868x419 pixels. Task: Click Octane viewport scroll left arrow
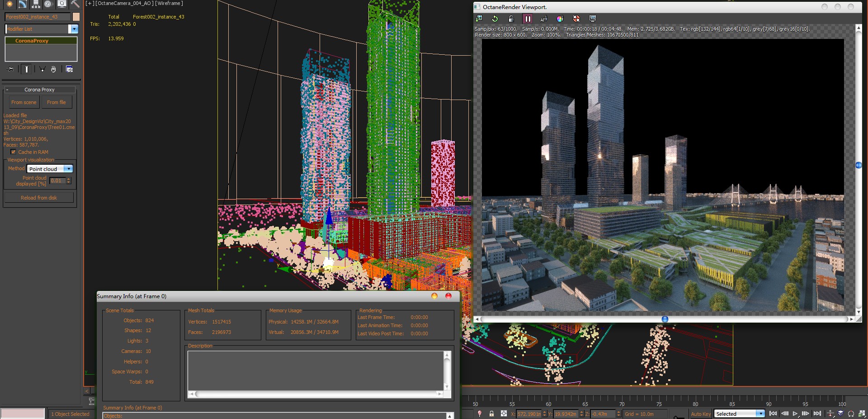(x=477, y=319)
